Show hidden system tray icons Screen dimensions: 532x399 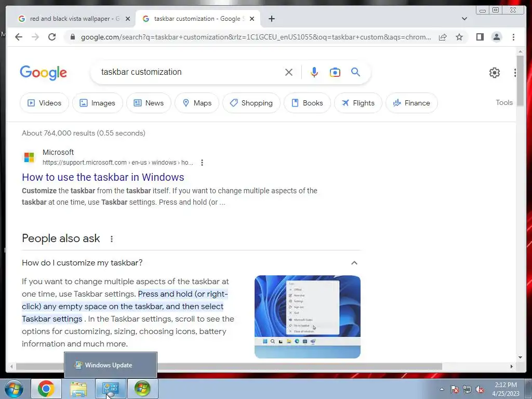(442, 389)
